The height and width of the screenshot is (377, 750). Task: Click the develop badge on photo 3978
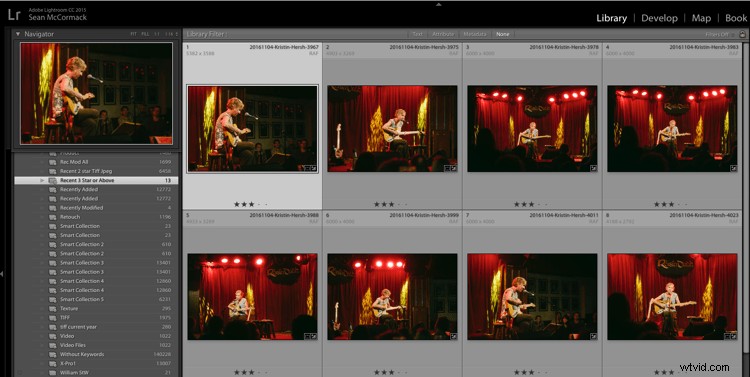[x=593, y=168]
